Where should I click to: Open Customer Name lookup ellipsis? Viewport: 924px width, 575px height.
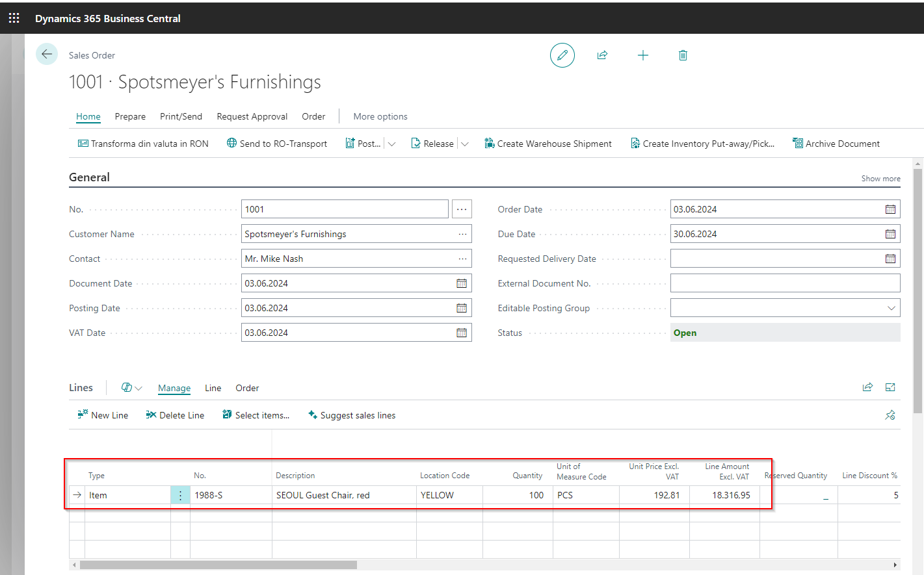[x=462, y=234]
